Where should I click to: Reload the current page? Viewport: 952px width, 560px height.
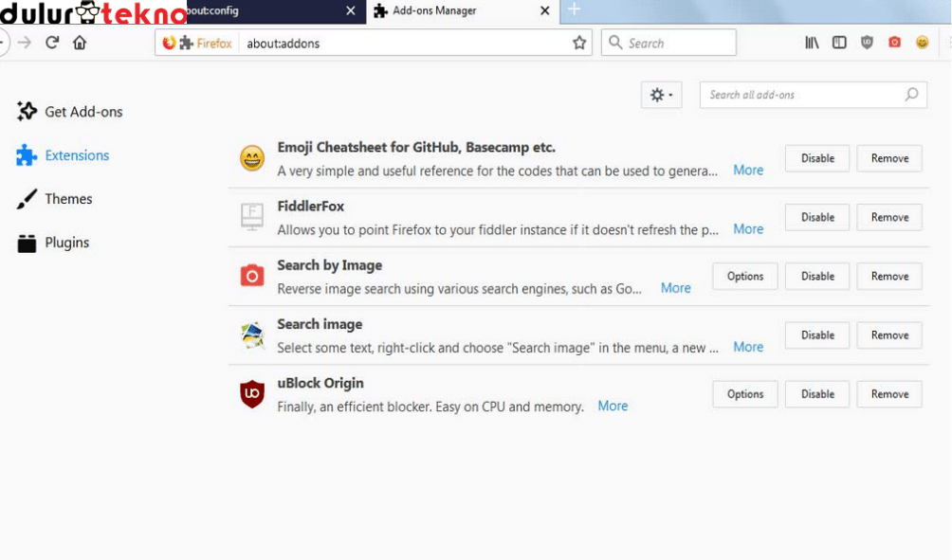pos(52,43)
